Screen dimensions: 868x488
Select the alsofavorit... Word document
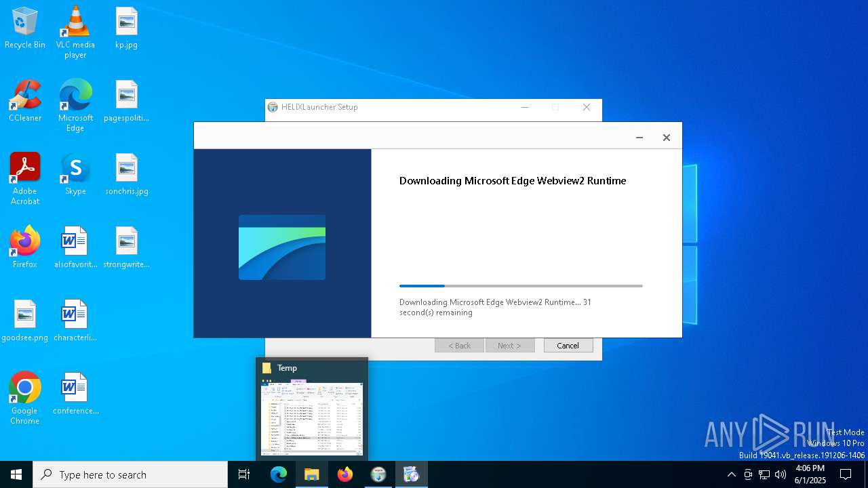(x=75, y=247)
